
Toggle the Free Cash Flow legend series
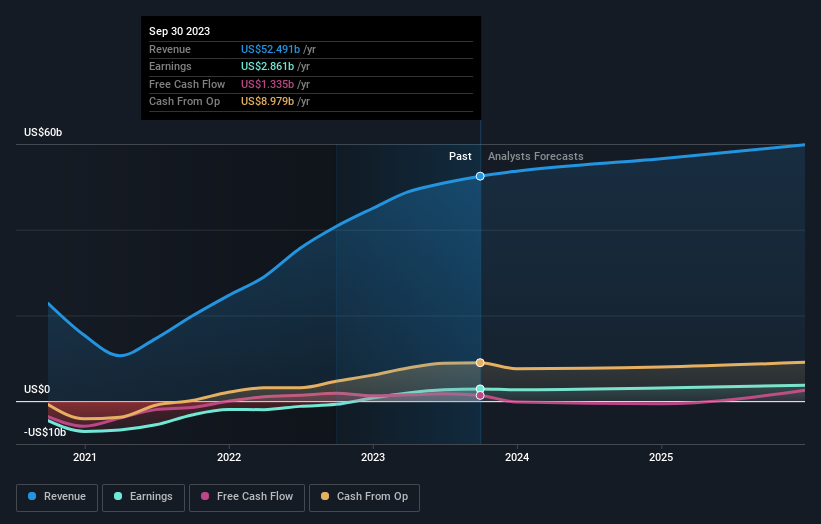tap(247, 497)
